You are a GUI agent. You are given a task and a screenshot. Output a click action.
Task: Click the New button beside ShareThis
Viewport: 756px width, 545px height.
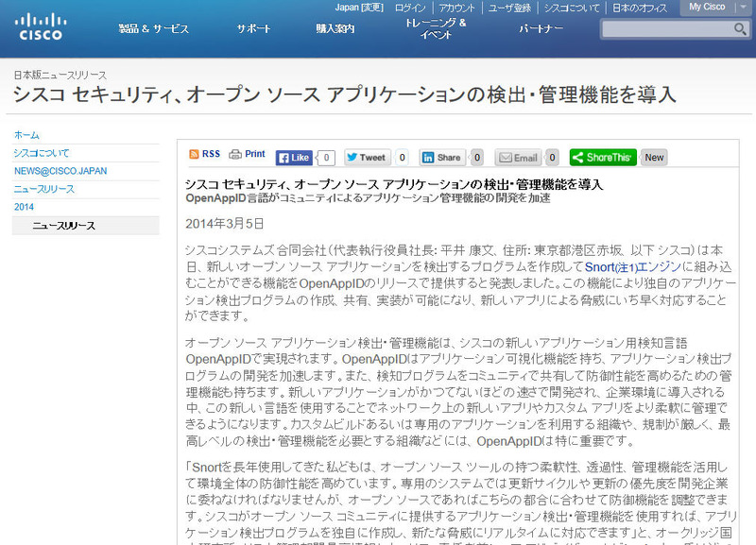point(654,158)
